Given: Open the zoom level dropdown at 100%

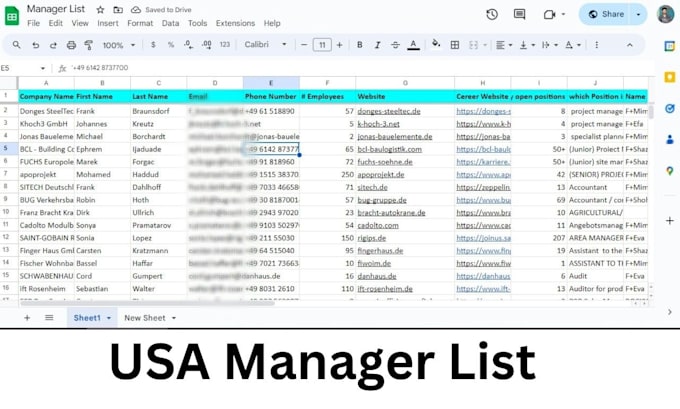Looking at the screenshot, I should 119,45.
